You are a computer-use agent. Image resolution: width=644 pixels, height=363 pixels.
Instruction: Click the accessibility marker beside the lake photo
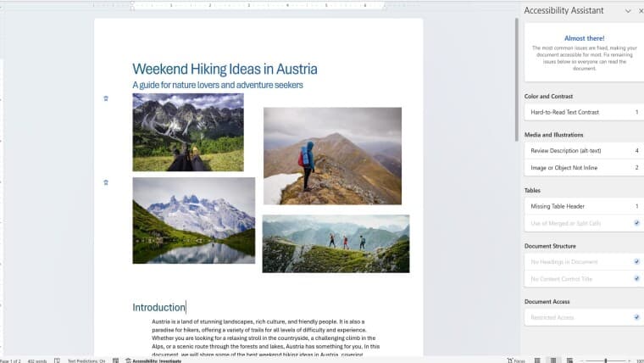[x=106, y=182]
